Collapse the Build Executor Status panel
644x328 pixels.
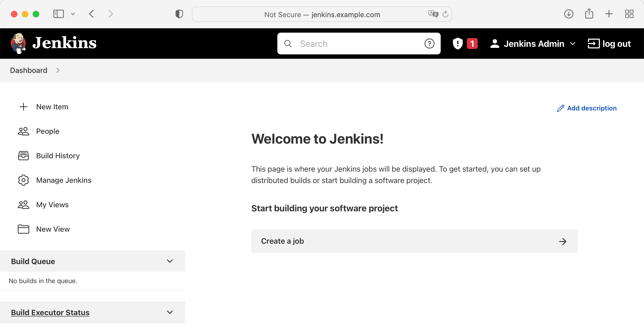pyautogui.click(x=170, y=312)
